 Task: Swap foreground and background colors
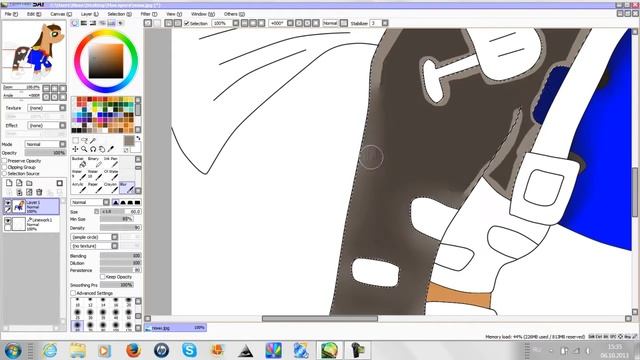(138, 138)
